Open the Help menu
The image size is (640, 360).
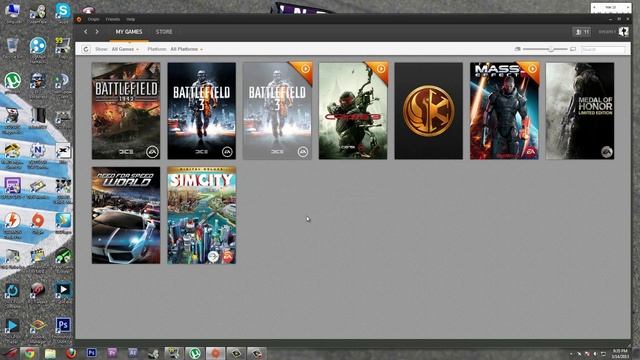pyautogui.click(x=130, y=19)
